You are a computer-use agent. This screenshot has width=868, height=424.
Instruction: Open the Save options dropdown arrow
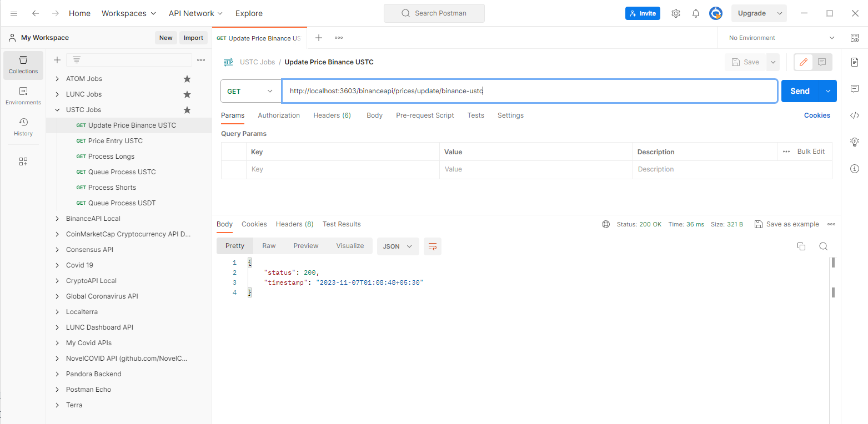coord(772,62)
